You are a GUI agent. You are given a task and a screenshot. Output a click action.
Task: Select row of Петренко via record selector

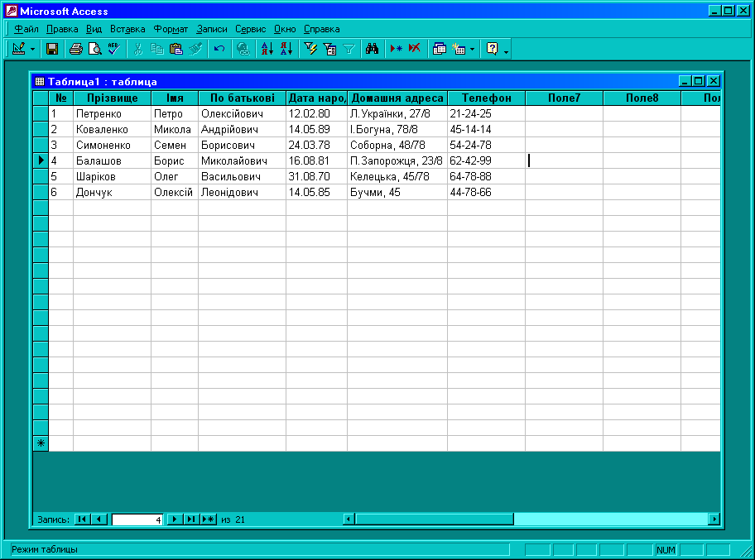(41, 113)
